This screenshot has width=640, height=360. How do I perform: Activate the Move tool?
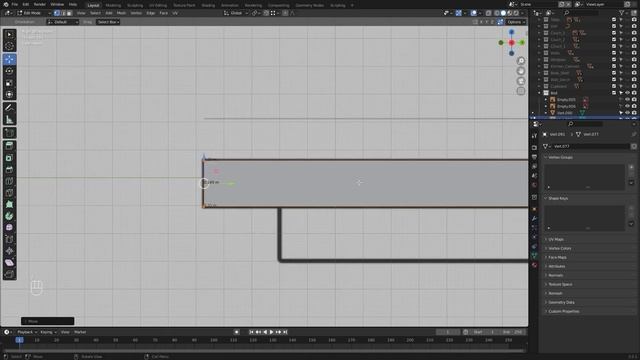tap(9, 60)
